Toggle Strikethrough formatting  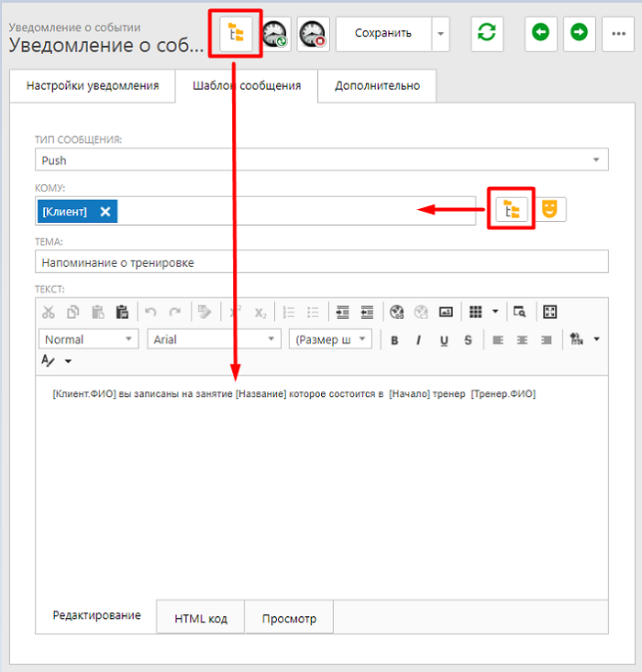pos(469,340)
